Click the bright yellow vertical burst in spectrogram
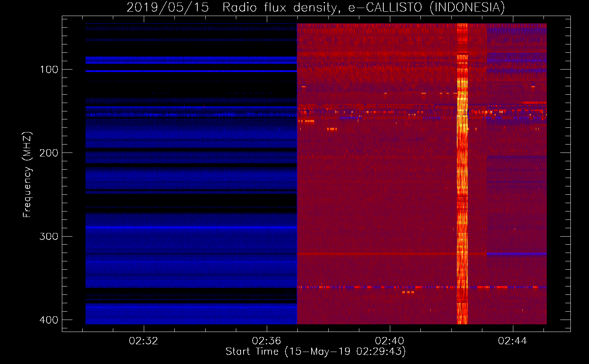Screen dimensions: 589x364 (x=462, y=174)
